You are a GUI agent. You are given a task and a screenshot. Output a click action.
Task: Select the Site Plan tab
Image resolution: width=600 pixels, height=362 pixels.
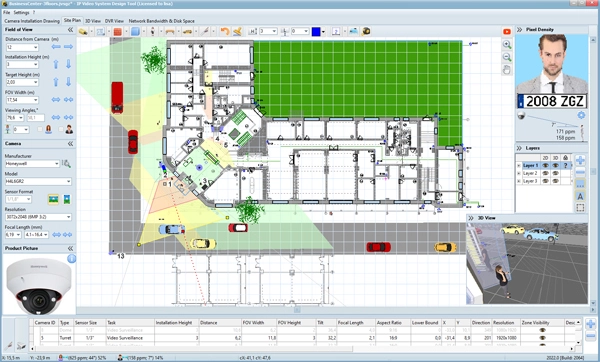tap(72, 20)
